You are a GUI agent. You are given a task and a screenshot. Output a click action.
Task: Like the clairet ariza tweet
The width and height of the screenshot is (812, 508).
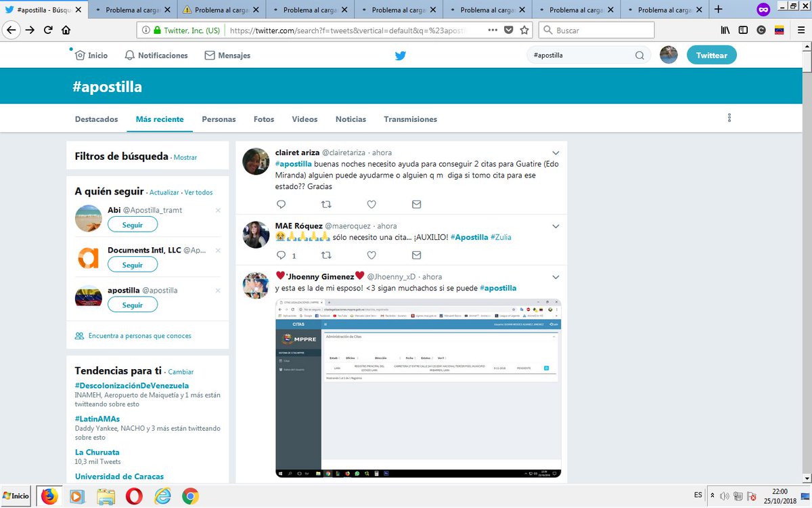[x=371, y=204]
